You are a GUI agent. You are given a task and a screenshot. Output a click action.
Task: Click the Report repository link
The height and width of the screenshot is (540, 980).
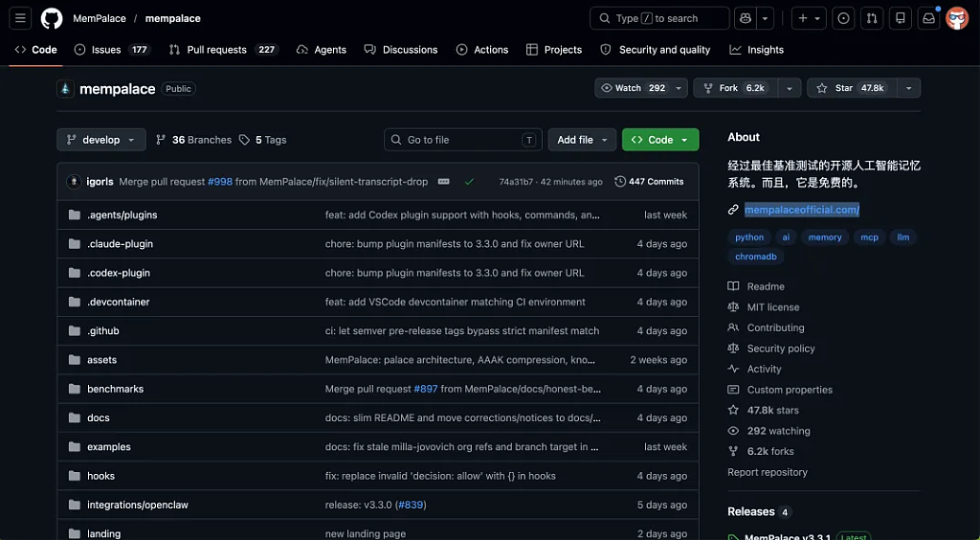pos(768,473)
